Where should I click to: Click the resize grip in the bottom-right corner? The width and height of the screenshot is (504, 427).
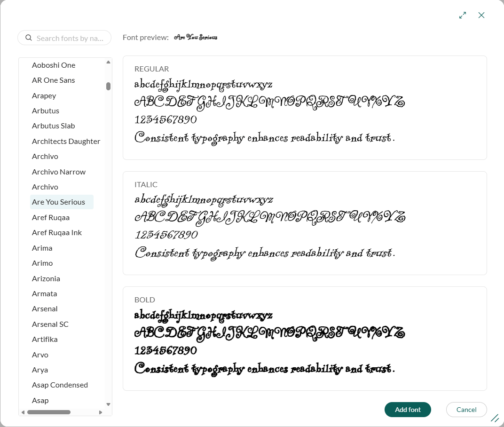click(x=495, y=418)
